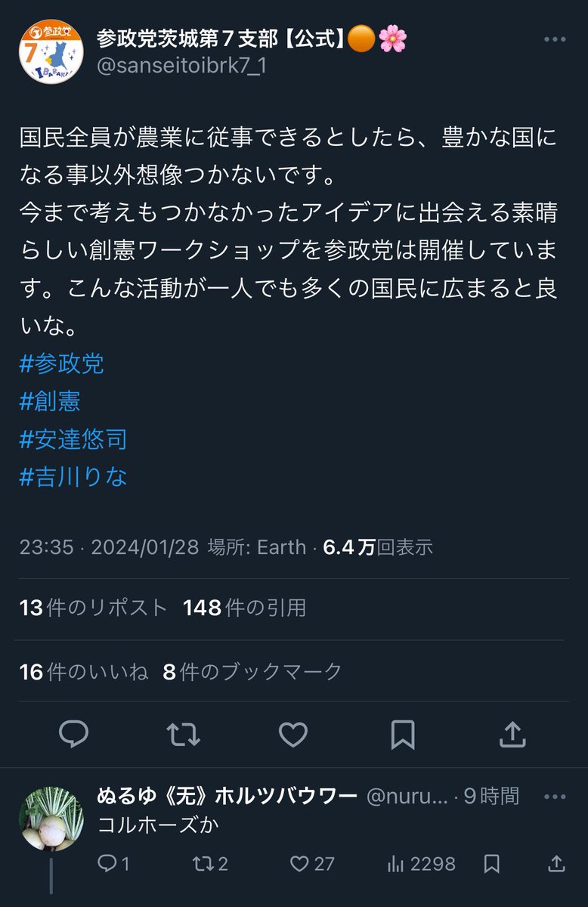
Task: Bookmark the main post
Action: (403, 733)
